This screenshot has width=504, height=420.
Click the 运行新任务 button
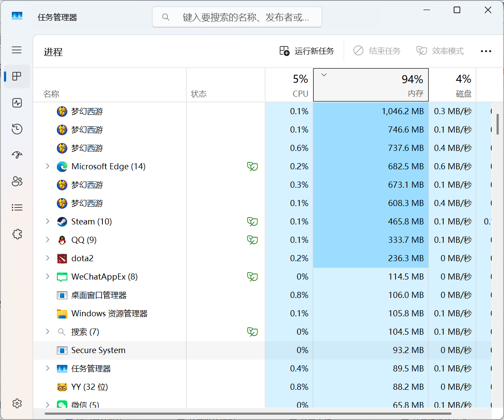(307, 51)
